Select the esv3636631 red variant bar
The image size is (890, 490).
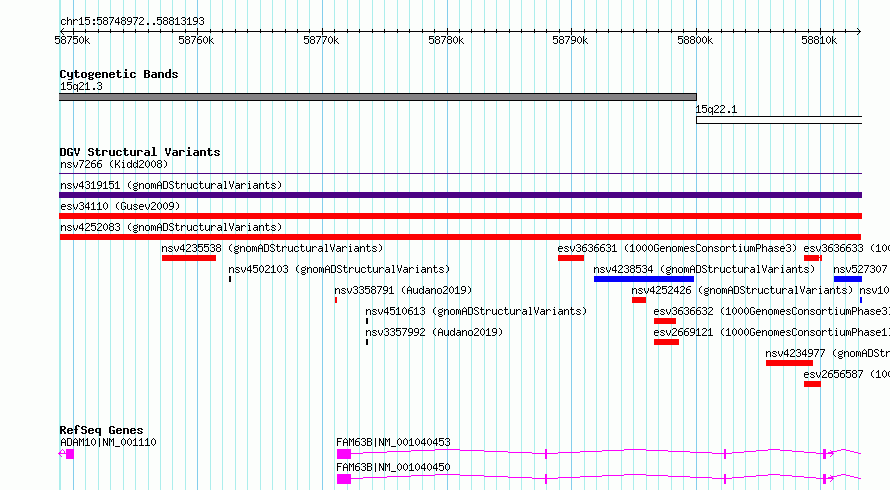[x=571, y=258]
